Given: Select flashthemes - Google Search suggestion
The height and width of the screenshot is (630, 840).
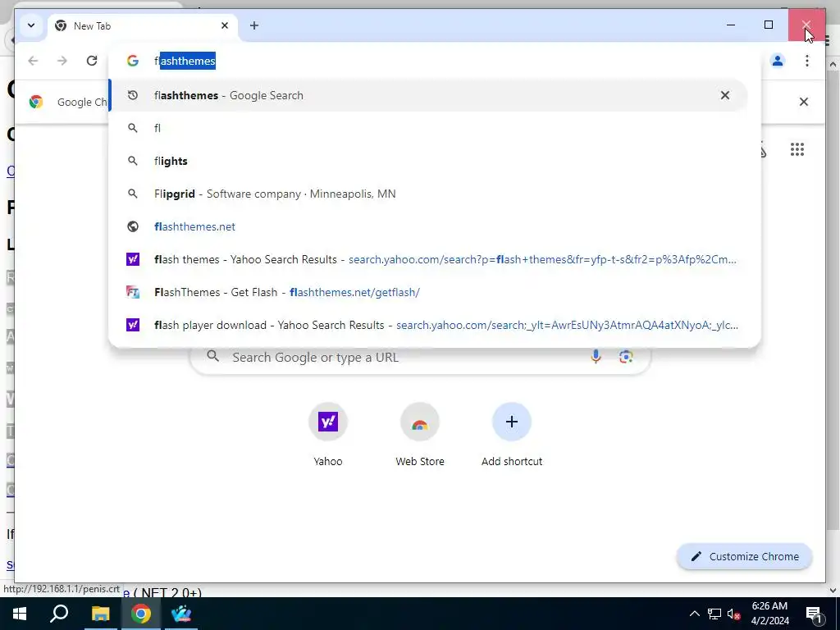Looking at the screenshot, I should (x=428, y=95).
